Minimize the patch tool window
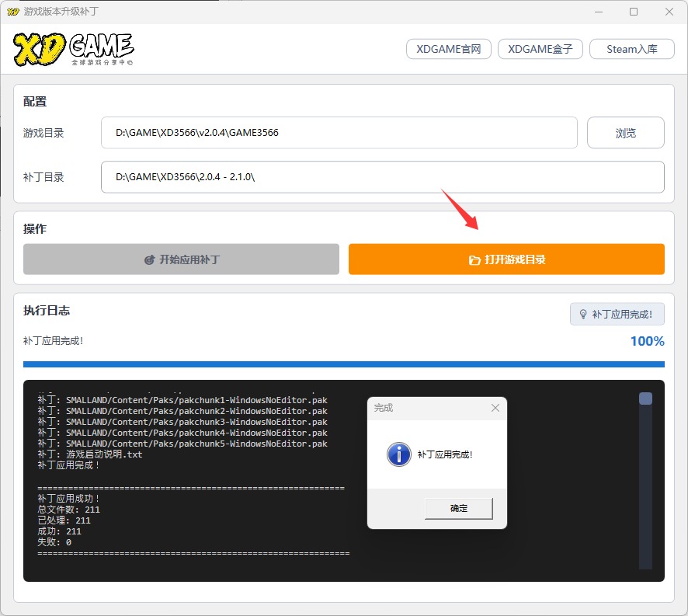688x616 pixels. pyautogui.click(x=598, y=12)
